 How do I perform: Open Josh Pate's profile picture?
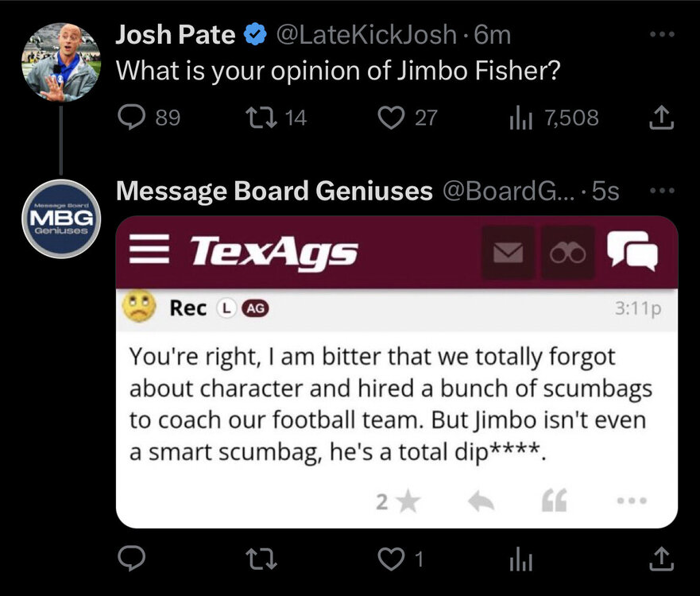[60, 62]
